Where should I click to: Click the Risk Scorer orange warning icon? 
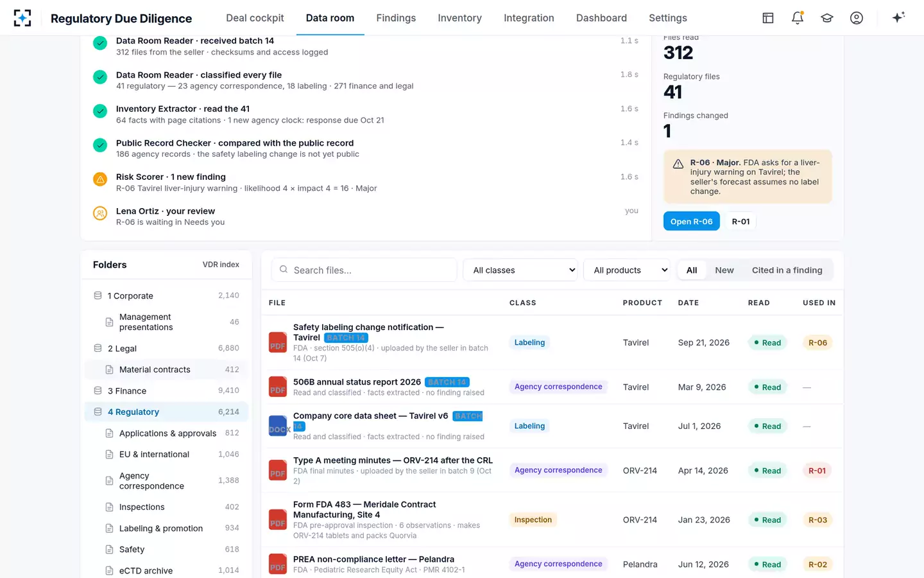[100, 179]
